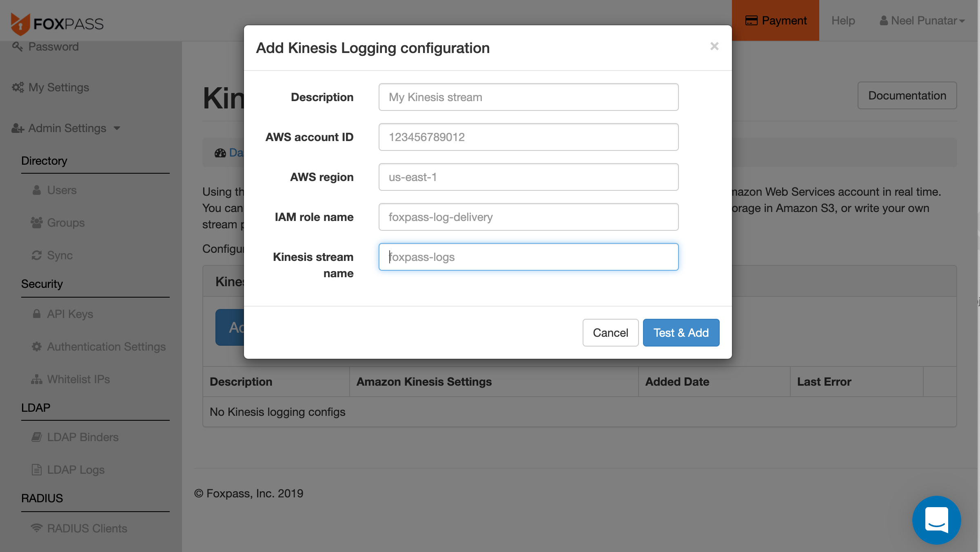Click the Groups people icon
The width and height of the screenshot is (980, 552).
coord(37,223)
